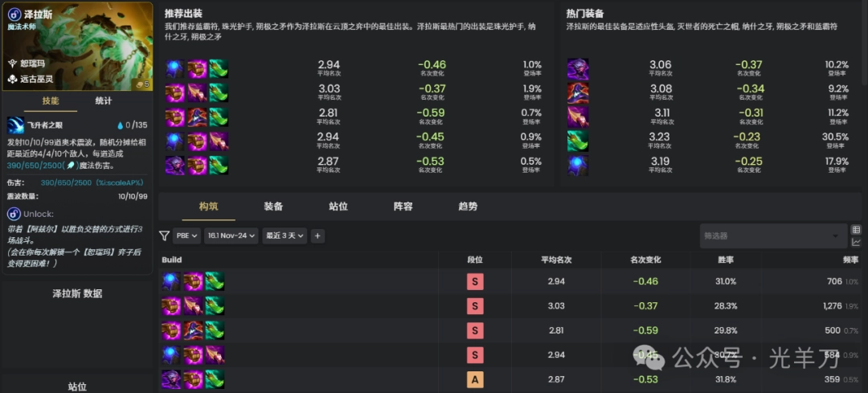This screenshot has width=868, height=393.
Task: Expand the 最近 3 天 time range dropdown
Action: click(x=285, y=236)
